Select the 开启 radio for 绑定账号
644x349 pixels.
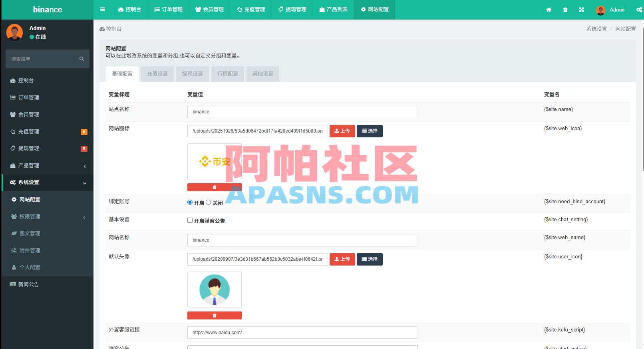click(x=190, y=202)
